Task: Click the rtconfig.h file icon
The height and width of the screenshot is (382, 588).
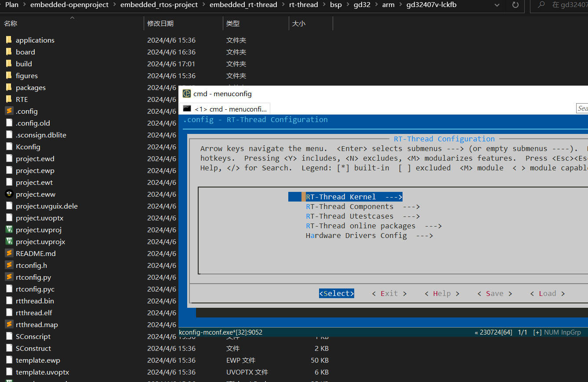Action: click(x=9, y=265)
